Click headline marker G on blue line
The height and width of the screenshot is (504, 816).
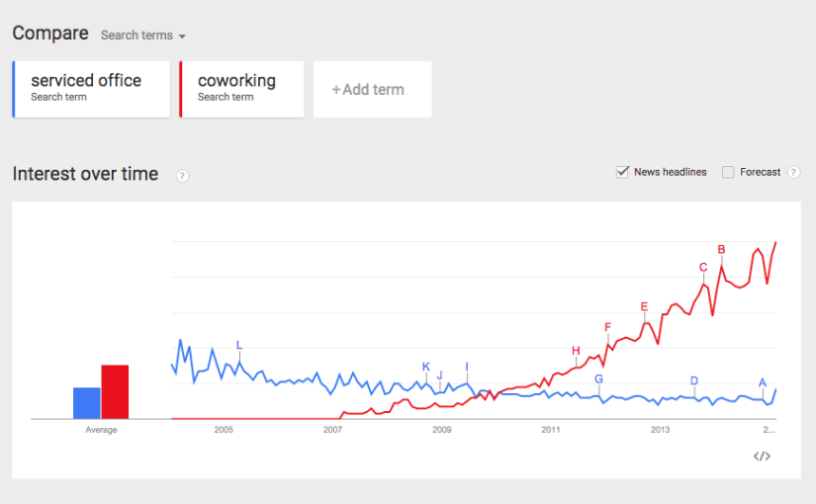click(x=598, y=378)
